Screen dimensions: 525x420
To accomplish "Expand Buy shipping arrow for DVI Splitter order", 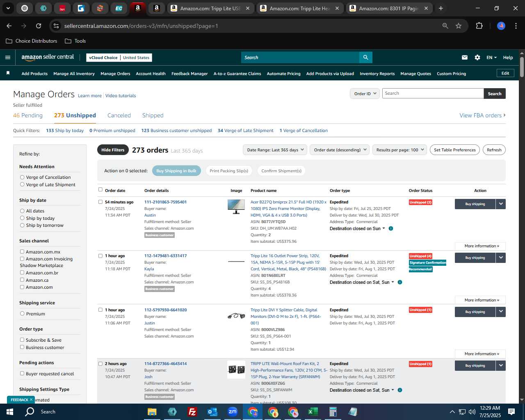I will (x=500, y=312).
